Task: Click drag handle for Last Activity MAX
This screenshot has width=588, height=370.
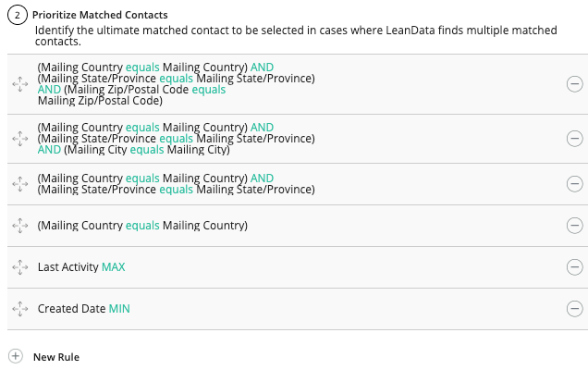Action: [19, 267]
